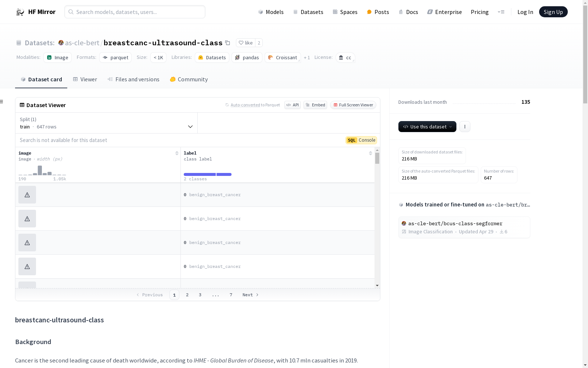This screenshot has height=368, width=588.
Task: Copy dataset name with copy icon
Action: [227, 43]
